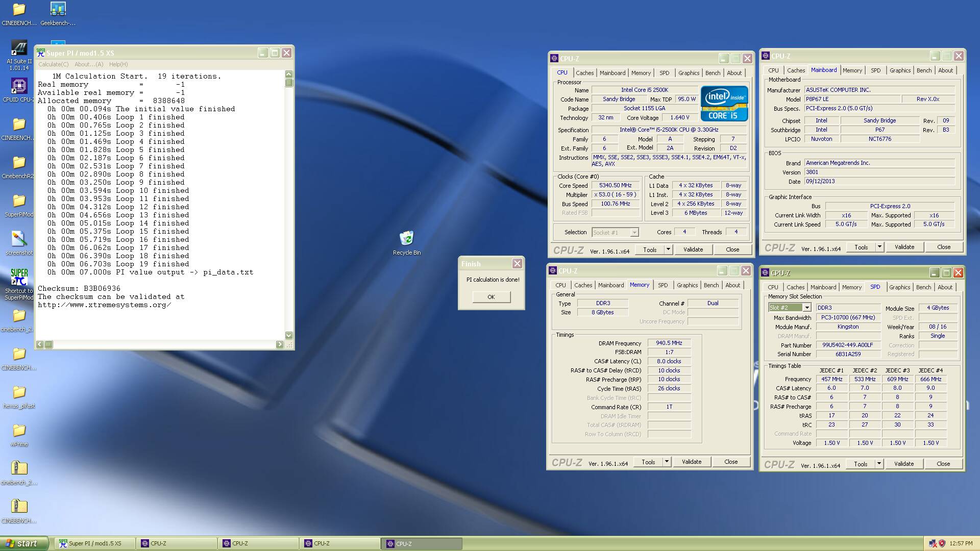Click the http://www.xtremesystems.org/ text
980x551 pixels.
104,305
